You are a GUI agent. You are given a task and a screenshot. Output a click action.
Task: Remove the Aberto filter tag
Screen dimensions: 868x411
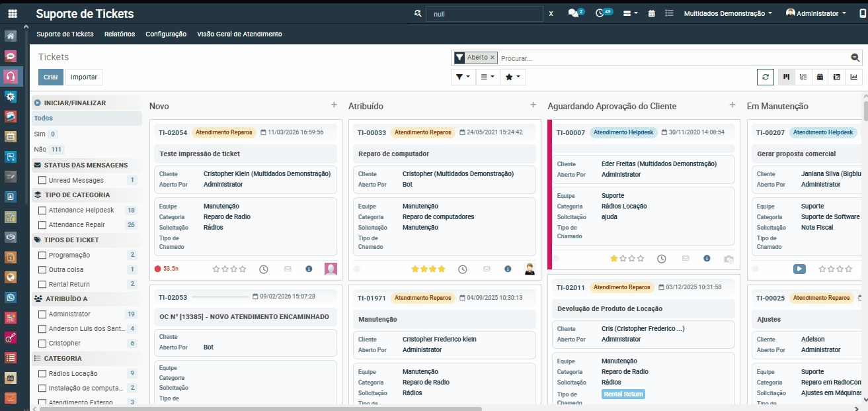click(493, 58)
